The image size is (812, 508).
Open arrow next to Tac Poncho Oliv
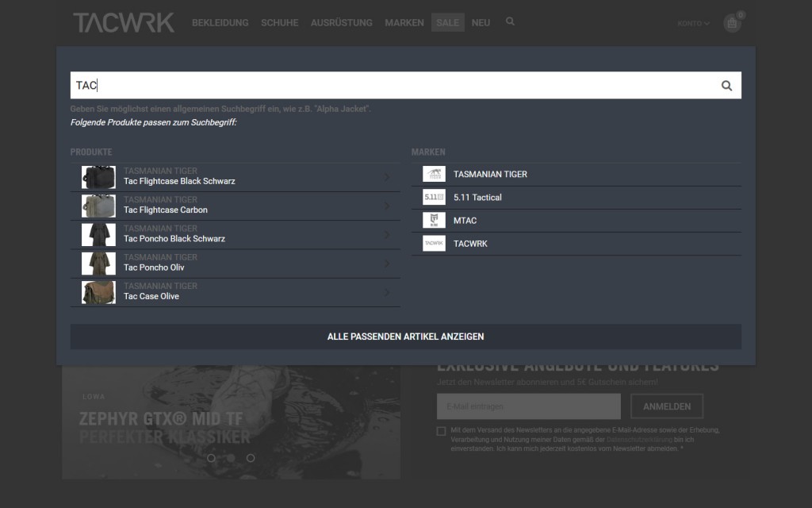point(387,264)
